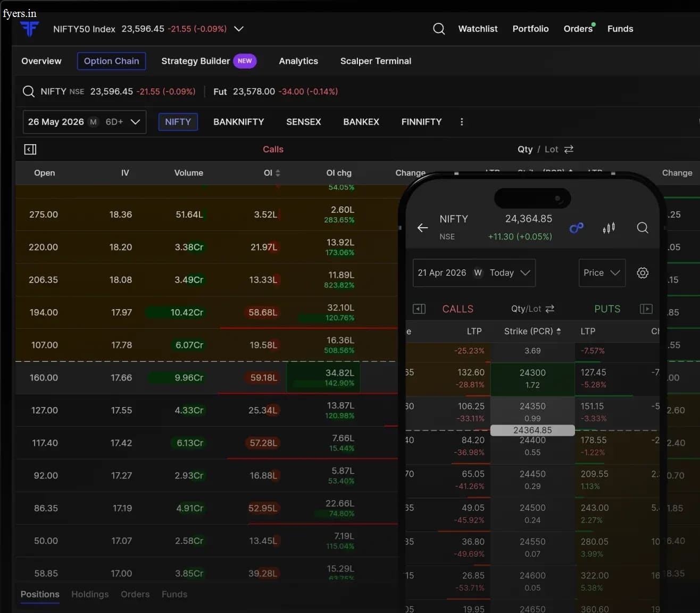Swap Qty / Lot in desktop chain
The height and width of the screenshot is (613, 700).
pyautogui.click(x=569, y=150)
